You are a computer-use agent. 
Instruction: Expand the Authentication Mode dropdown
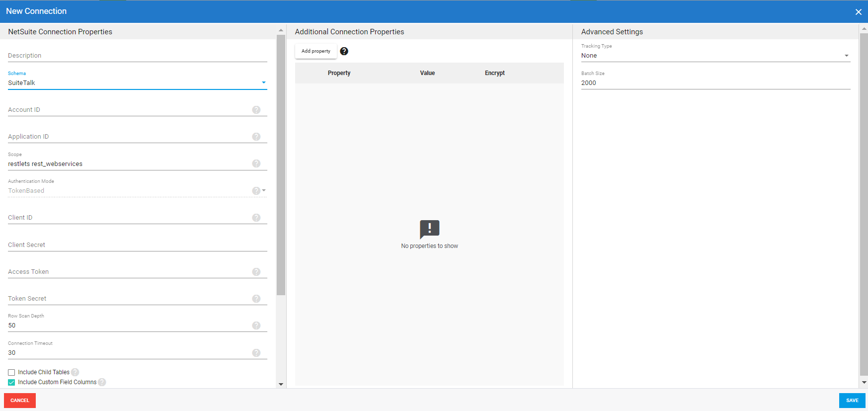tap(263, 191)
